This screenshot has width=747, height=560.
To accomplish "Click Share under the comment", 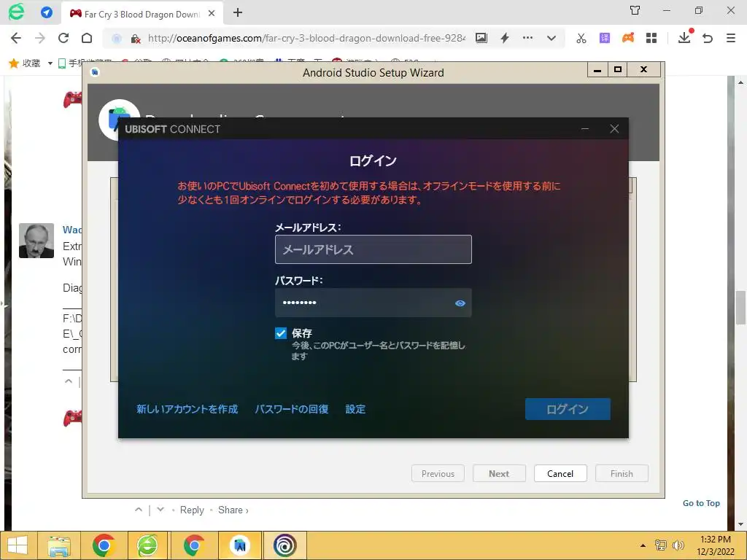I will (233, 510).
